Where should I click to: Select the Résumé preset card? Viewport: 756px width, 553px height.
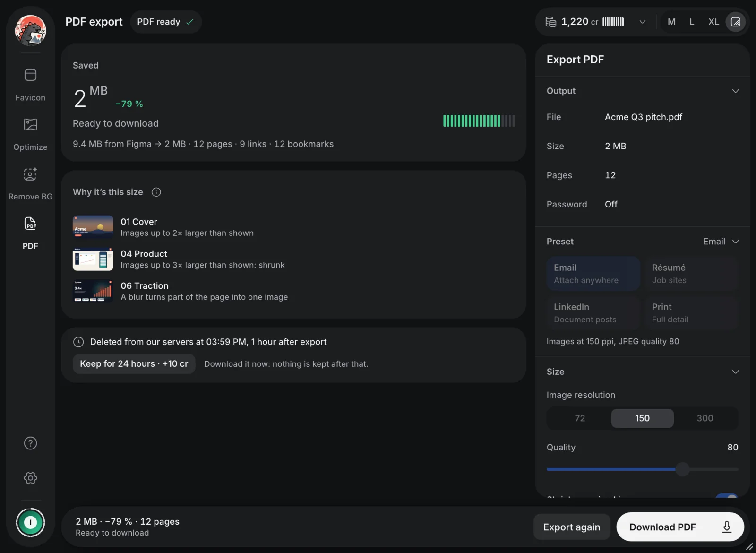point(691,274)
